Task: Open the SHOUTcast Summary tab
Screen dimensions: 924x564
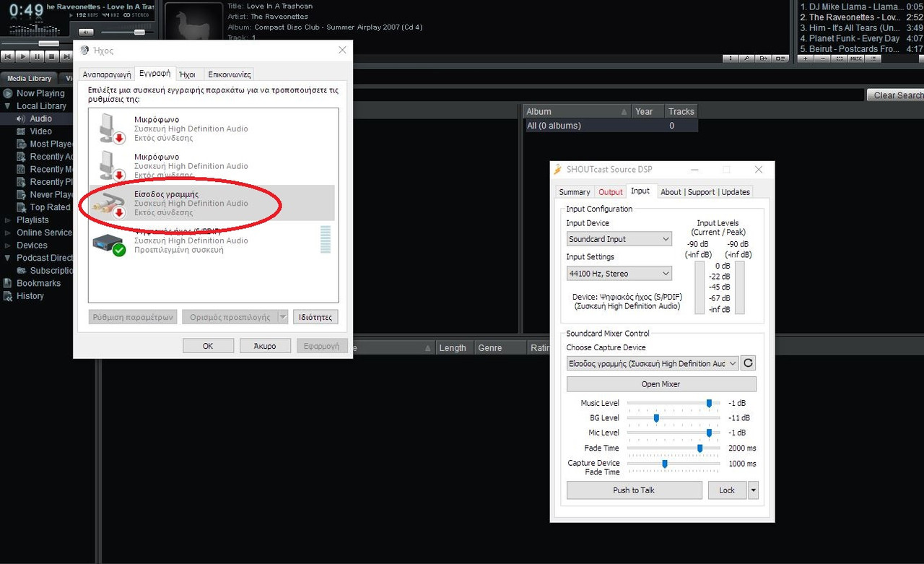Action: point(575,192)
